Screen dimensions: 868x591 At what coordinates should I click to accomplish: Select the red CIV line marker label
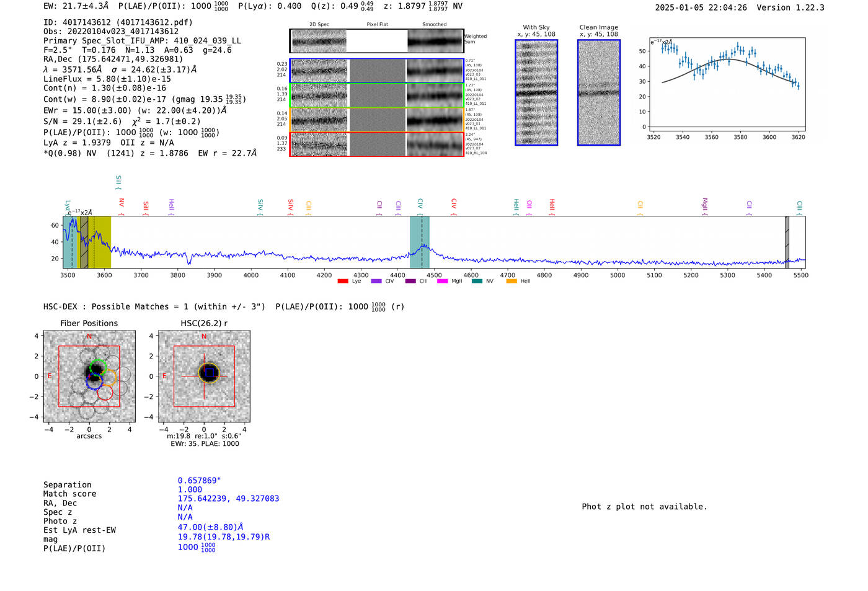pos(454,207)
